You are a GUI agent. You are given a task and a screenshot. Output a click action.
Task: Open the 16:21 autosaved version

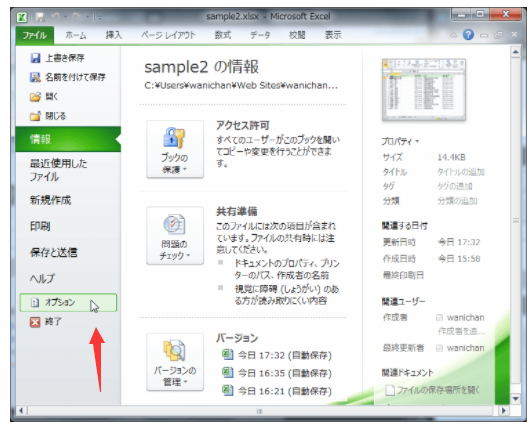point(277,391)
